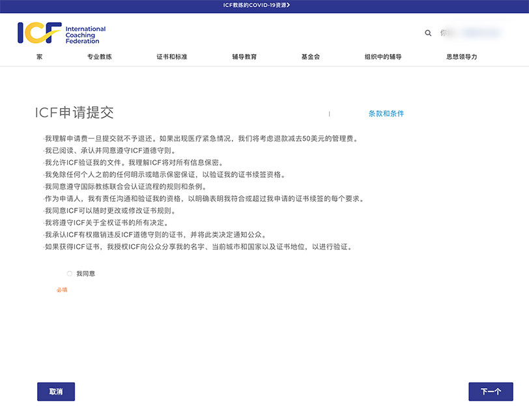
Task: Open the 思想领导力 menu item
Action: point(462,57)
